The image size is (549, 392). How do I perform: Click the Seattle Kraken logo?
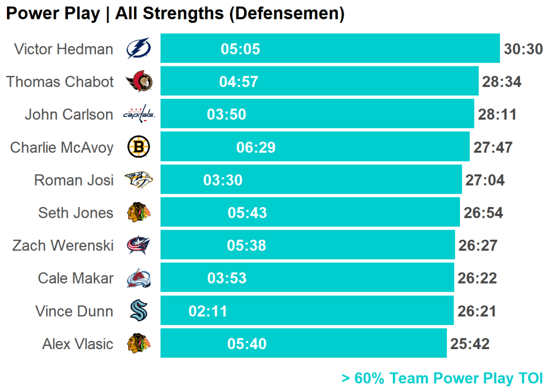(138, 311)
